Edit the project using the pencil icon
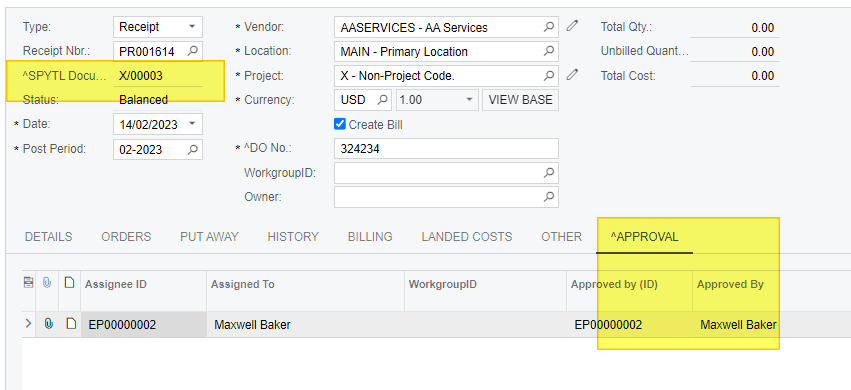The height and width of the screenshot is (390, 851). [572, 75]
